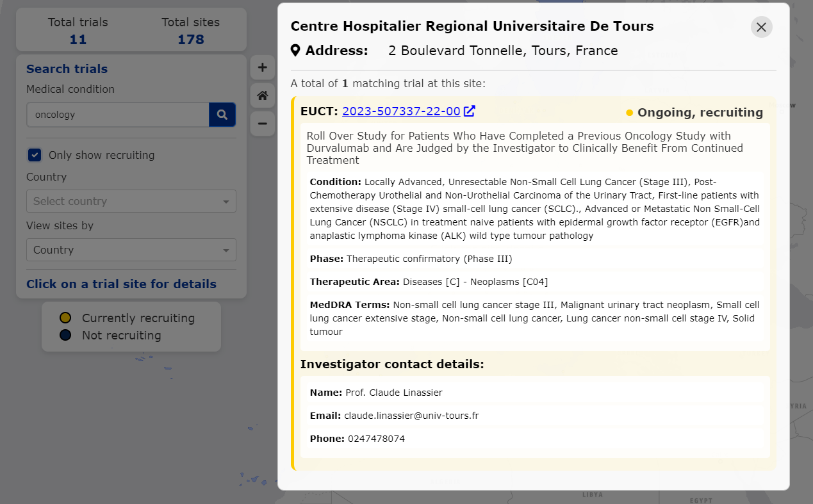The width and height of the screenshot is (813, 504).
Task: Open EUCT 2023-507337-22-00 trial link
Action: coord(401,111)
